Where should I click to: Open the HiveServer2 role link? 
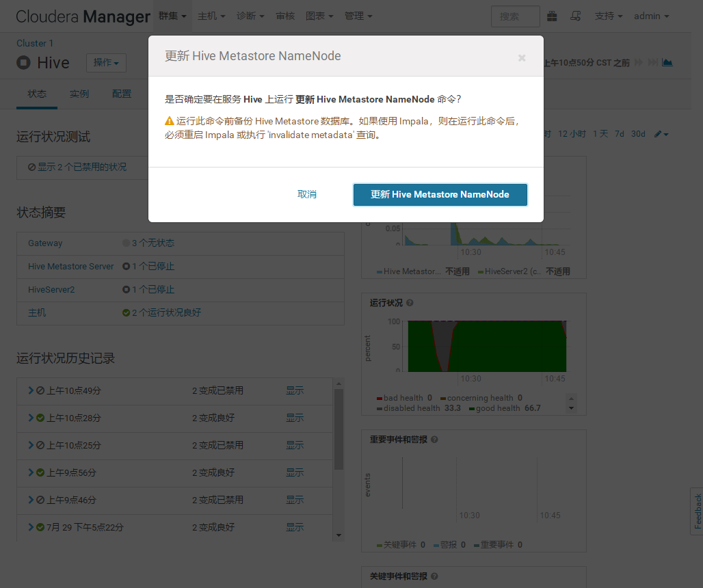[51, 290]
